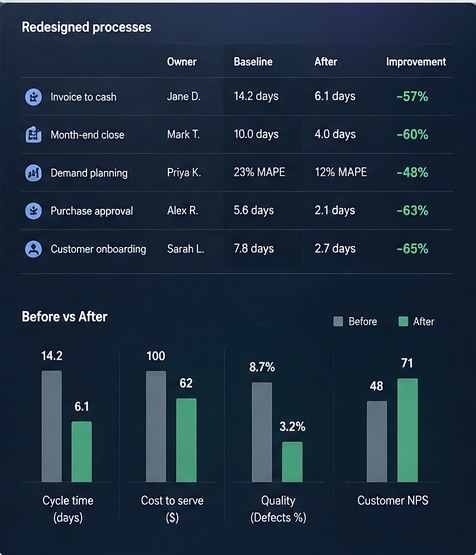The height and width of the screenshot is (555, 476).
Task: Click the Month-end close row icon
Action: (x=33, y=135)
